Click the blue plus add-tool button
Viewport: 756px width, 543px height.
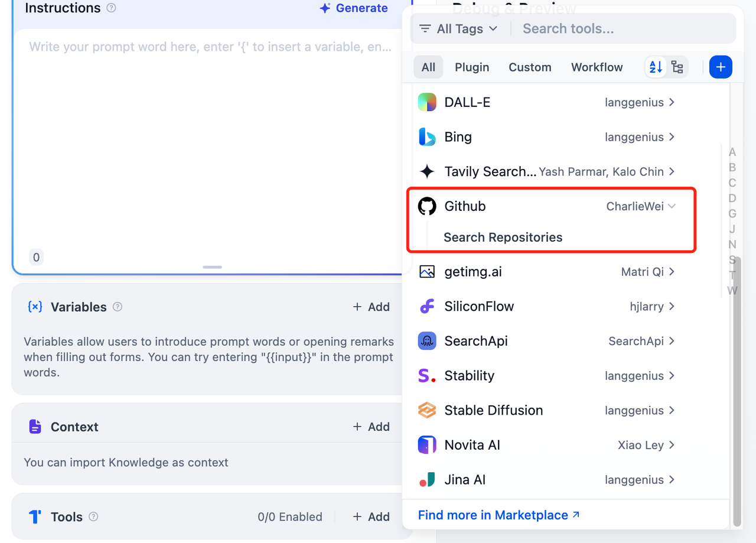click(x=721, y=67)
